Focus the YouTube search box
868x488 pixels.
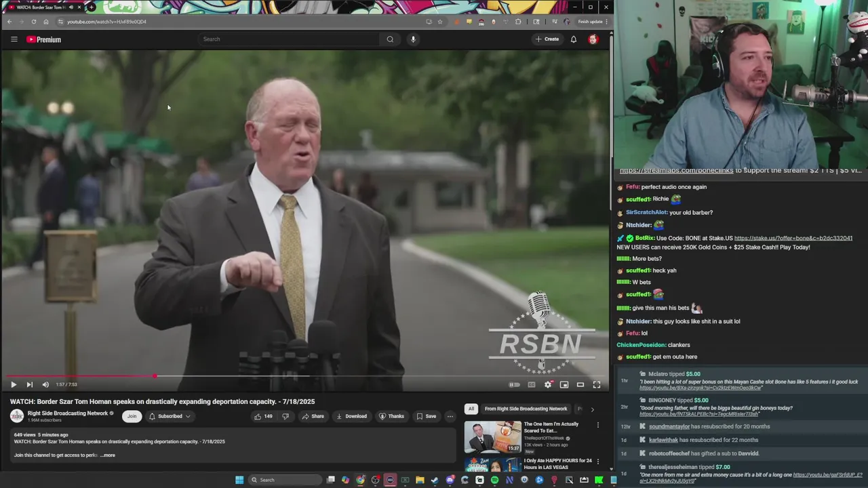click(x=290, y=39)
